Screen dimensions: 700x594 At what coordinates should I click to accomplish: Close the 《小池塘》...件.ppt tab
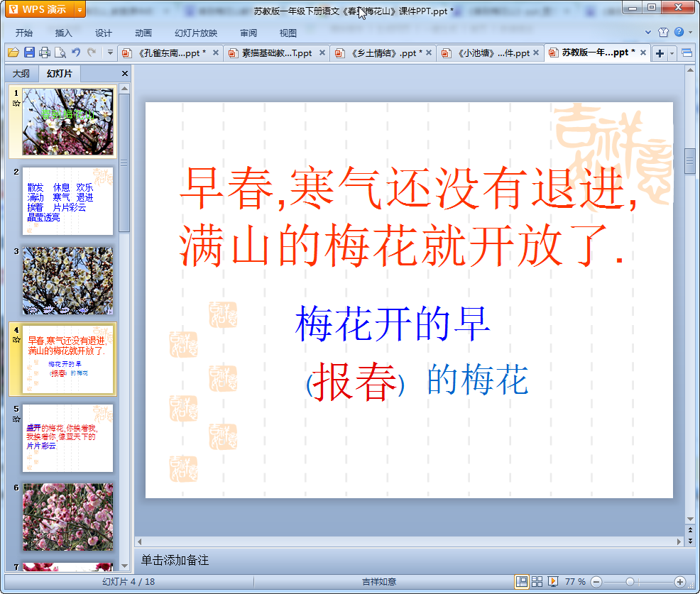point(536,53)
